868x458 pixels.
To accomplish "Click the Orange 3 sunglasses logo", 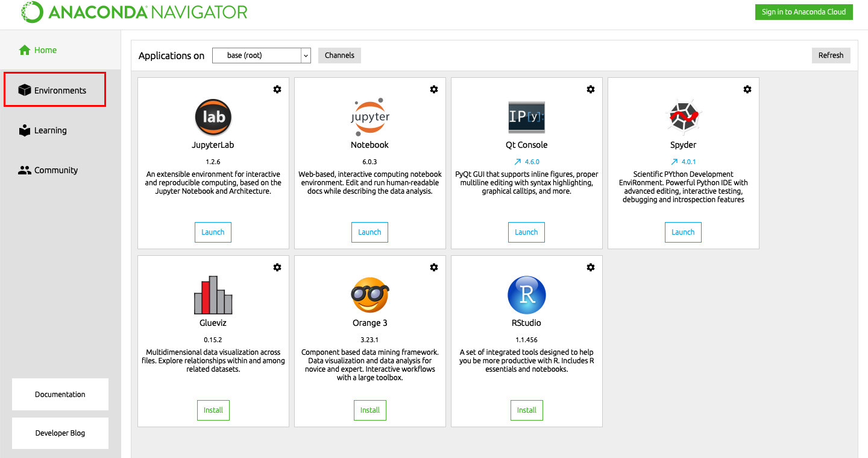I will [x=370, y=295].
